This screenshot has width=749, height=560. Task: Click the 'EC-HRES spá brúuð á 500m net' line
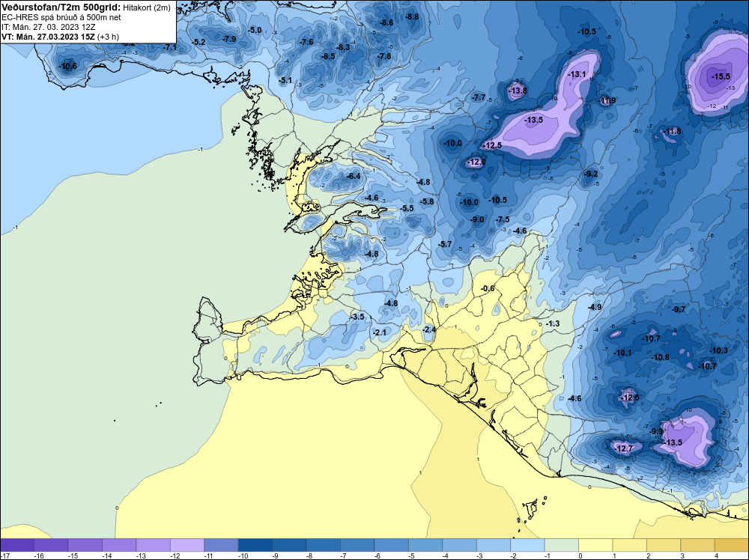[x=61, y=17]
